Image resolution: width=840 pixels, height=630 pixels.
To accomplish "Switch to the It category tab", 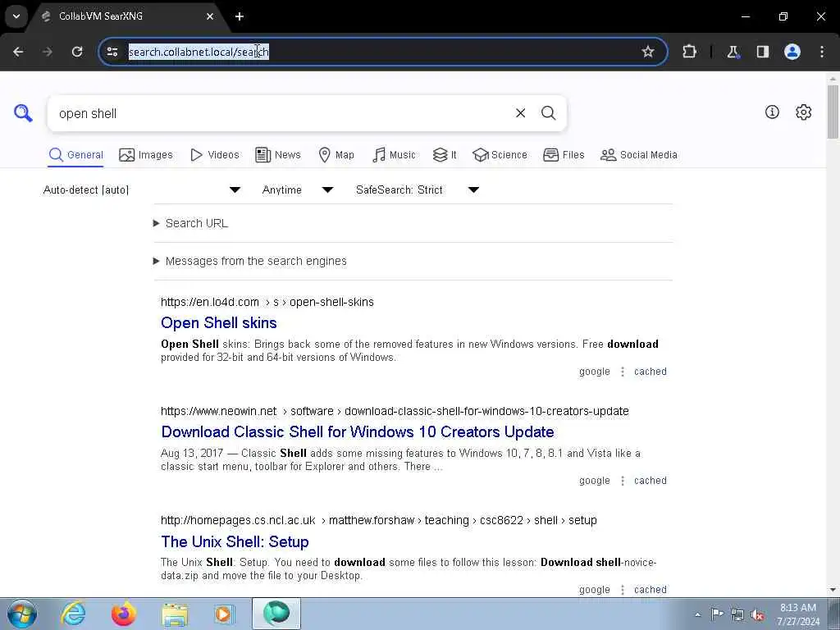I will tap(444, 155).
